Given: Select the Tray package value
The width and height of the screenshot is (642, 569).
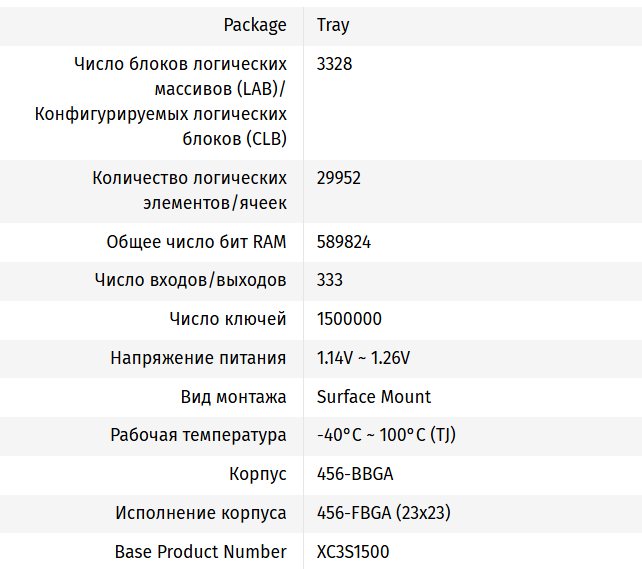Looking at the screenshot, I should point(333,25).
